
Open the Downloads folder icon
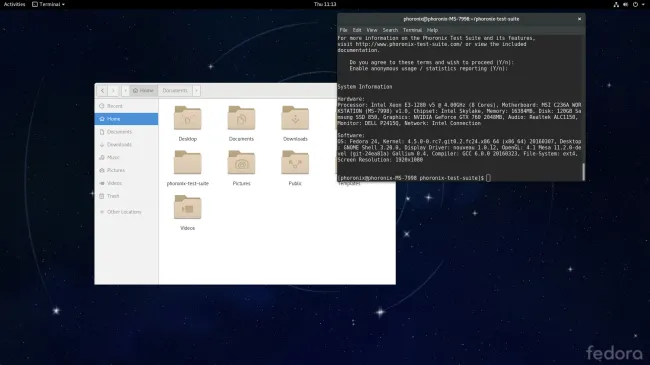(295, 119)
